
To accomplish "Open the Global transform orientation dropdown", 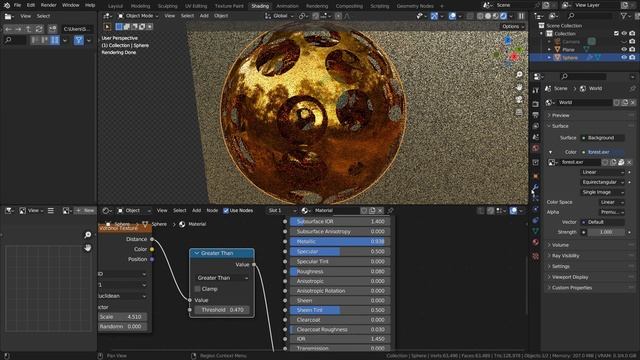I will (x=279, y=16).
